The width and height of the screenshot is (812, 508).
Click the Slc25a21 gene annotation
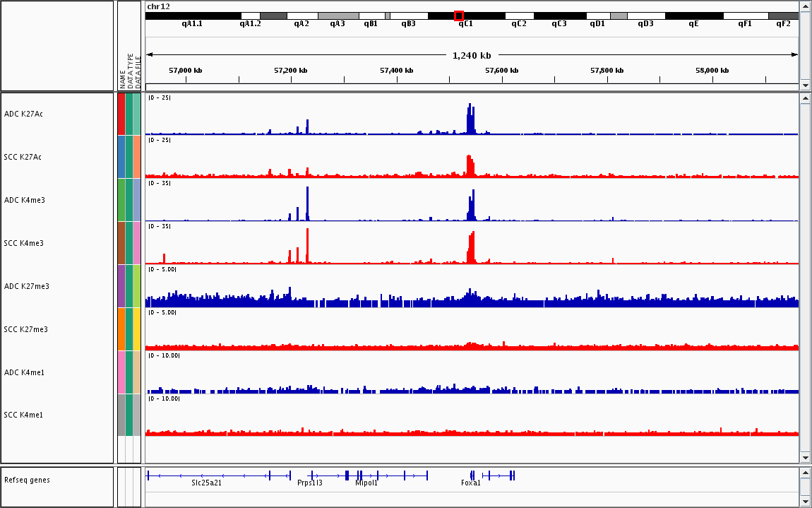pyautogui.click(x=206, y=483)
